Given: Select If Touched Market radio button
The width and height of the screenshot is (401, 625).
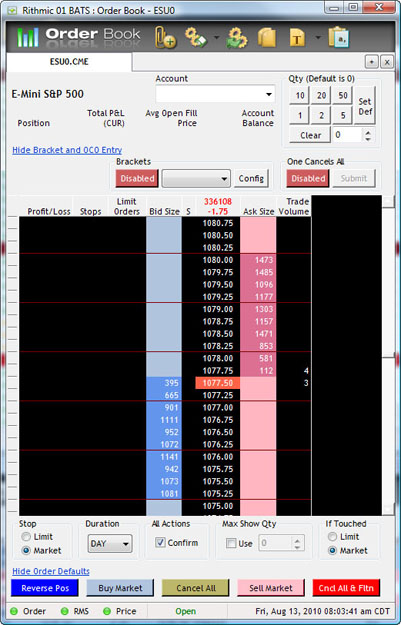Looking at the screenshot, I should pos(332,550).
